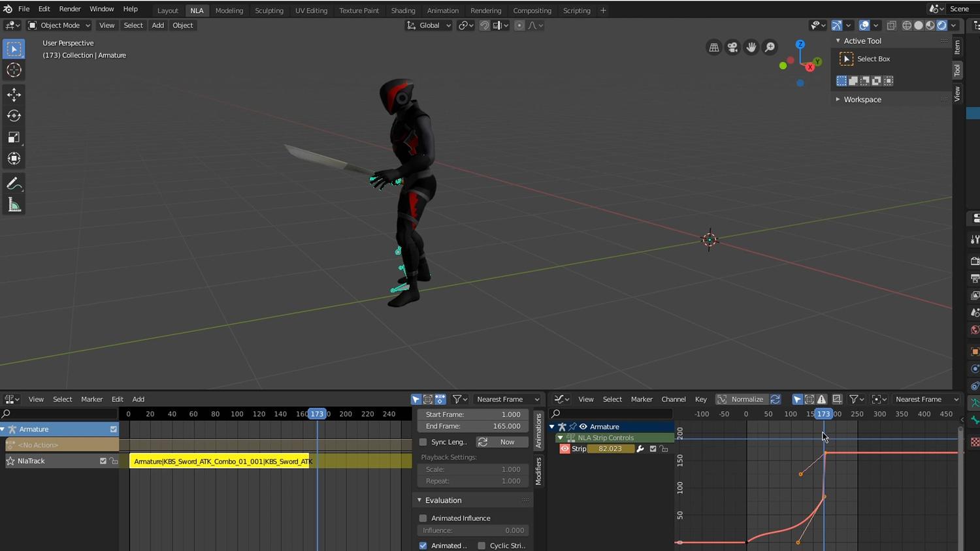Viewport: 980px width, 551px height.
Task: Enable the Sync Length checkbox
Action: [423, 442]
